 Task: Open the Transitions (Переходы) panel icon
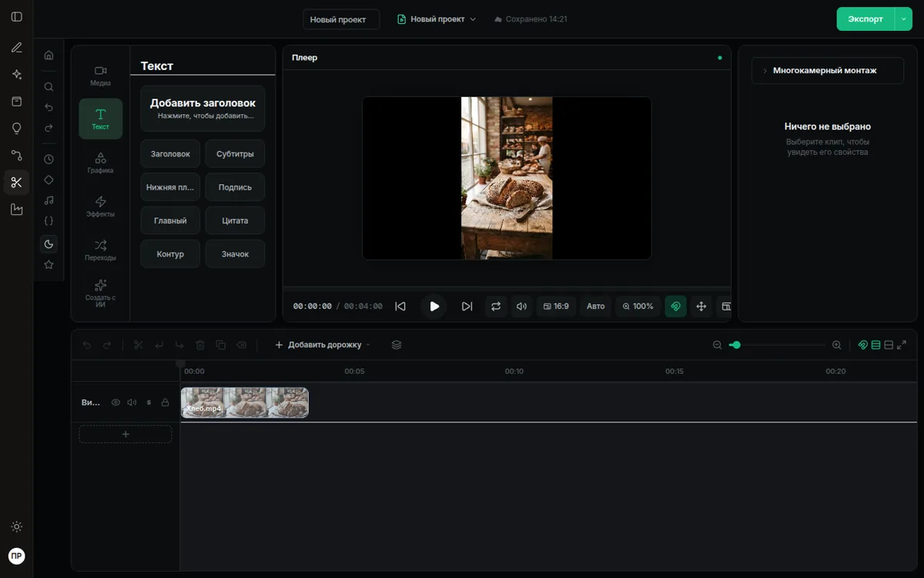pyautogui.click(x=100, y=250)
